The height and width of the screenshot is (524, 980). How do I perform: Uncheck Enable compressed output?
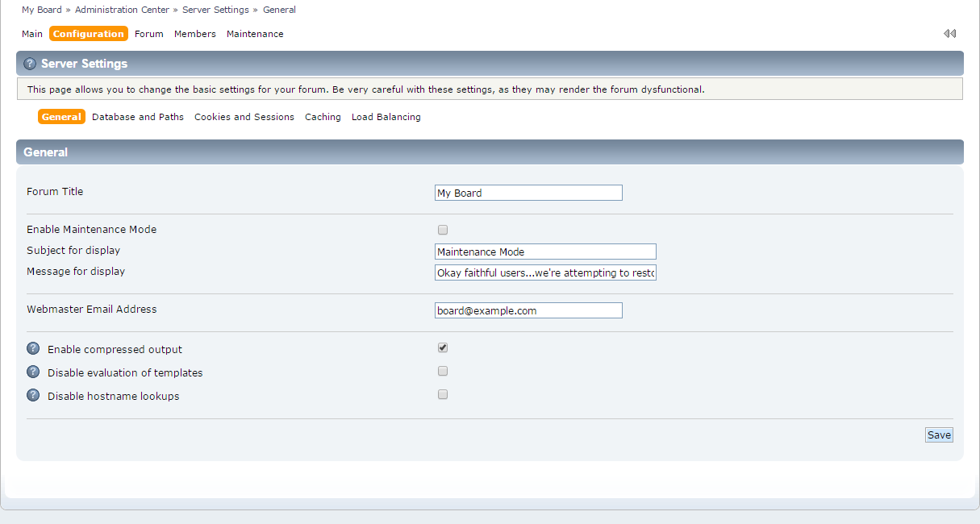(x=442, y=347)
